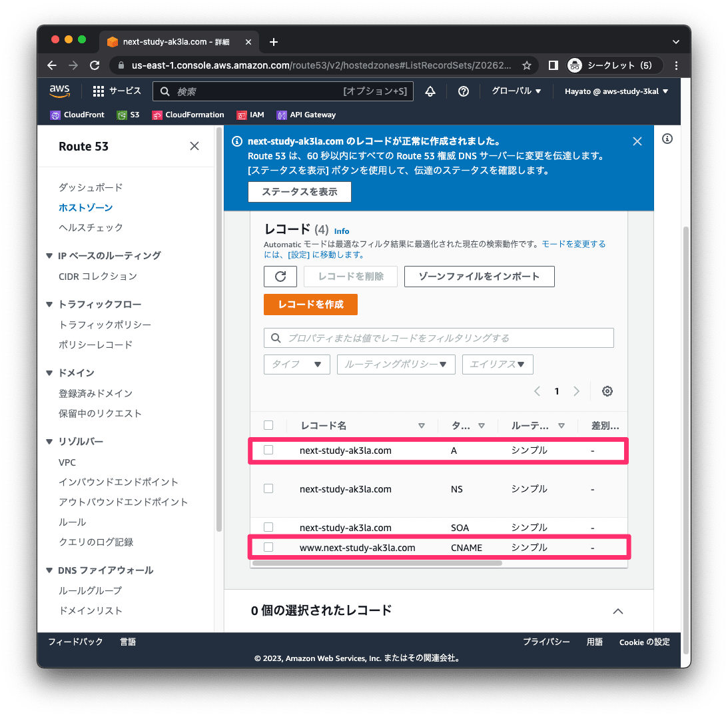The height and width of the screenshot is (717, 728).
Task: Click the browser forward arrow
Action: point(73,65)
